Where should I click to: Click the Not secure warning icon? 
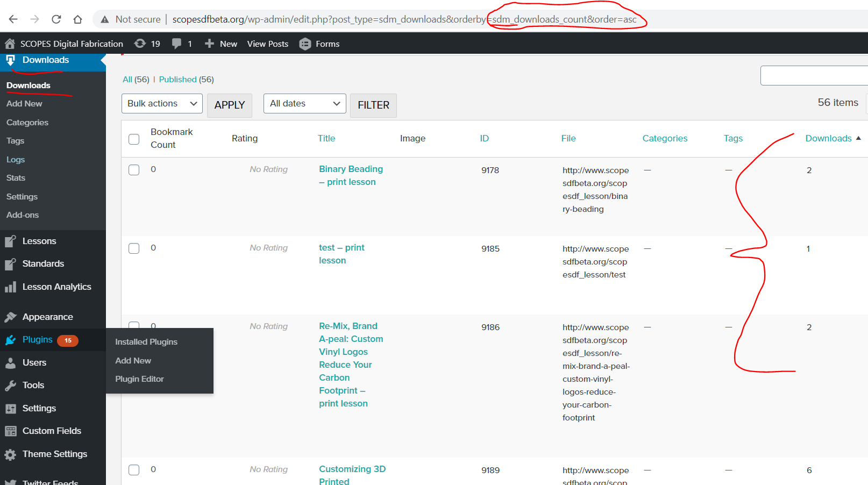click(x=105, y=19)
